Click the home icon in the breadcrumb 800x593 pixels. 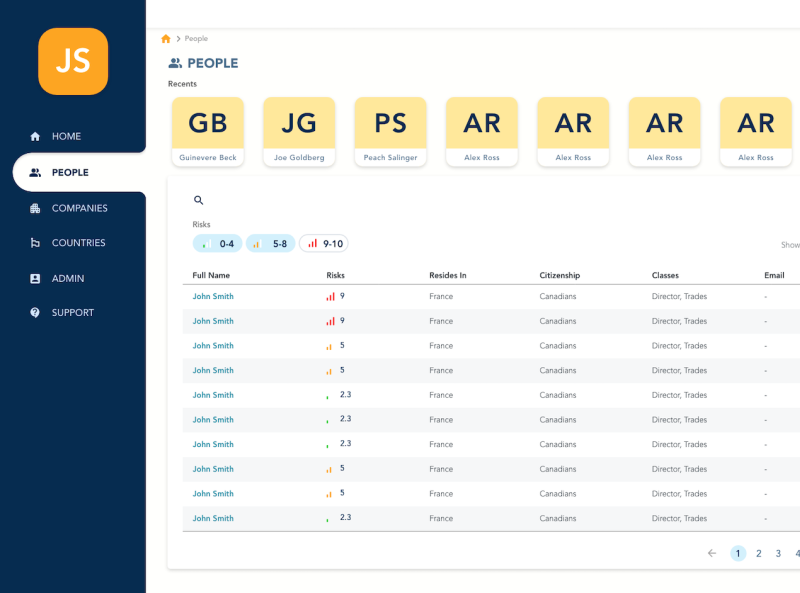point(165,38)
